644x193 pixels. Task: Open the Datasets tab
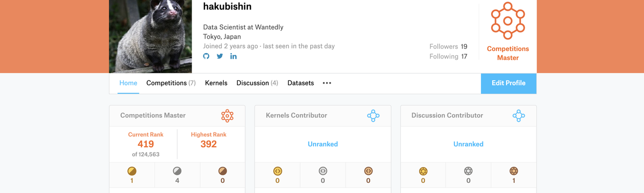[x=301, y=83]
